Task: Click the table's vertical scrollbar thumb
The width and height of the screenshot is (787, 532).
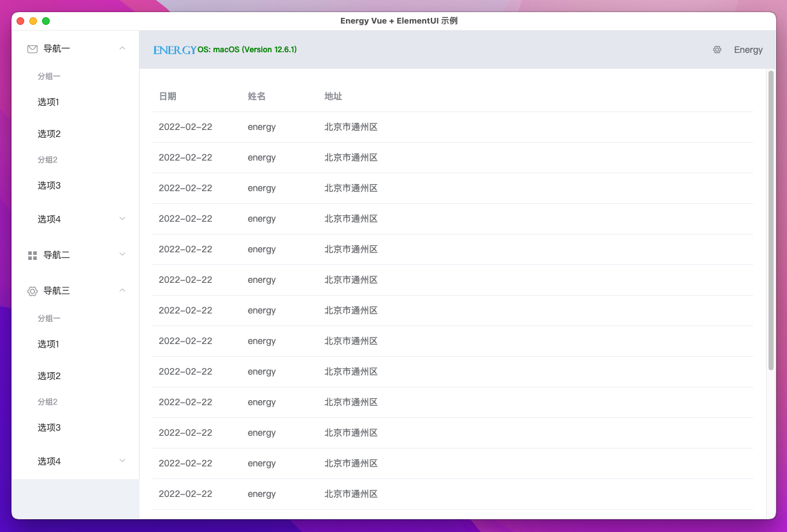Action: pos(771,220)
